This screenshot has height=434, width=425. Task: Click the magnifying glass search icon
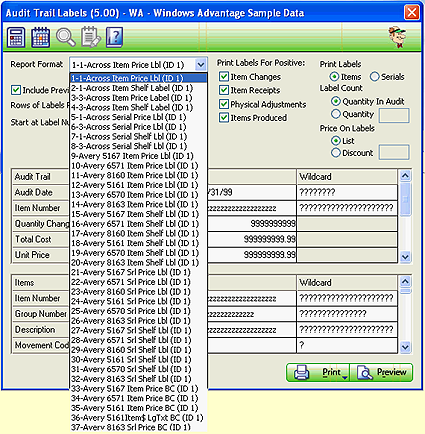tap(66, 37)
